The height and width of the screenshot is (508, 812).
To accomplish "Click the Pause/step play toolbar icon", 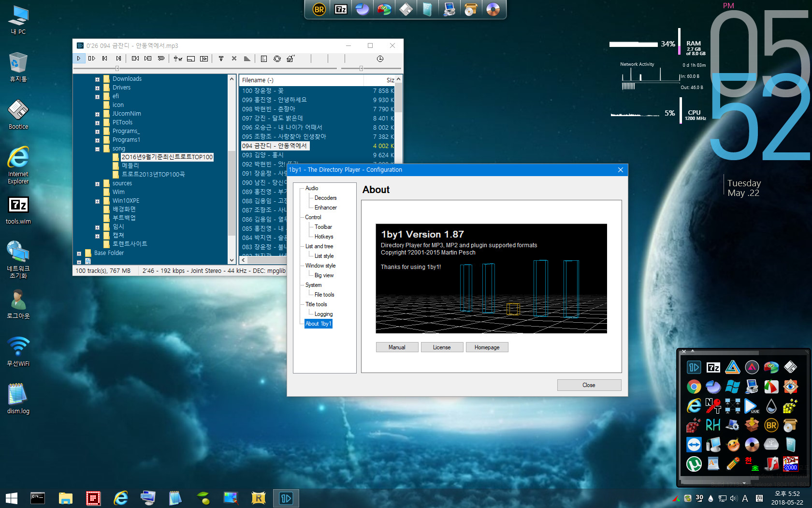I will tap(91, 59).
